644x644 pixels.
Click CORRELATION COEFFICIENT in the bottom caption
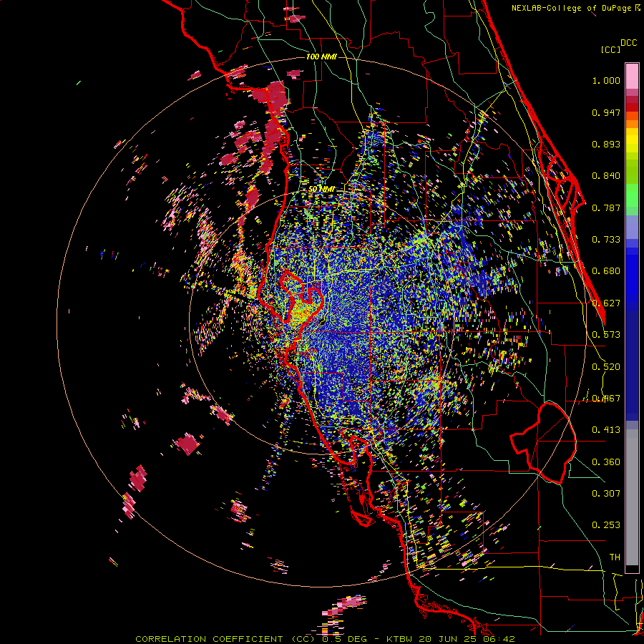(x=209, y=639)
